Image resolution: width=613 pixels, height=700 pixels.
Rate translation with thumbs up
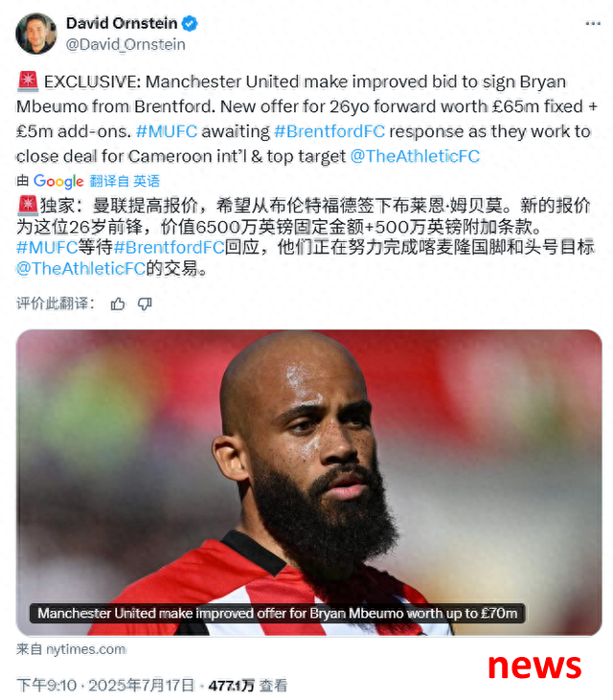[118, 304]
